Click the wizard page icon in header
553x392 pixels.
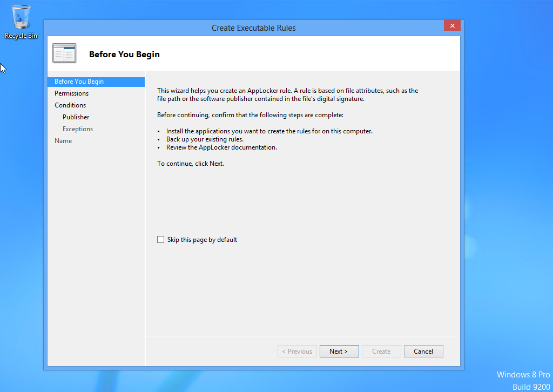[x=64, y=53]
